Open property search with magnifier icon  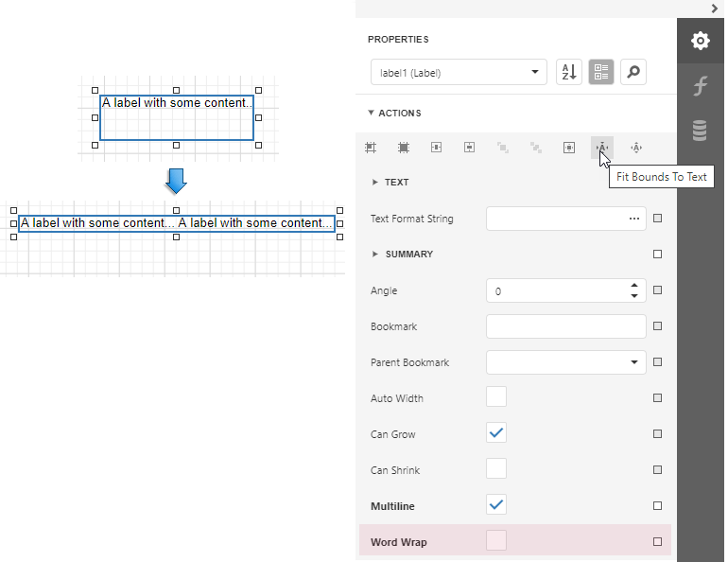[633, 72]
